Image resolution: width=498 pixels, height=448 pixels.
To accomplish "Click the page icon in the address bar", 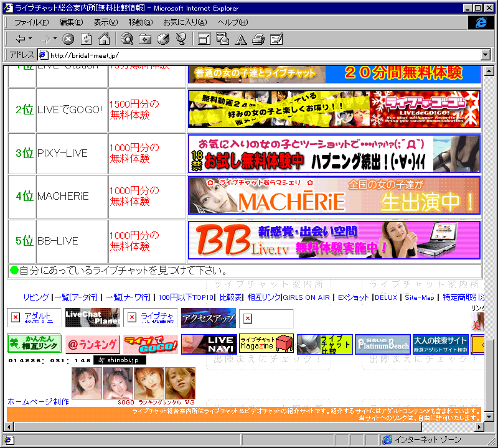I will (x=43, y=55).
